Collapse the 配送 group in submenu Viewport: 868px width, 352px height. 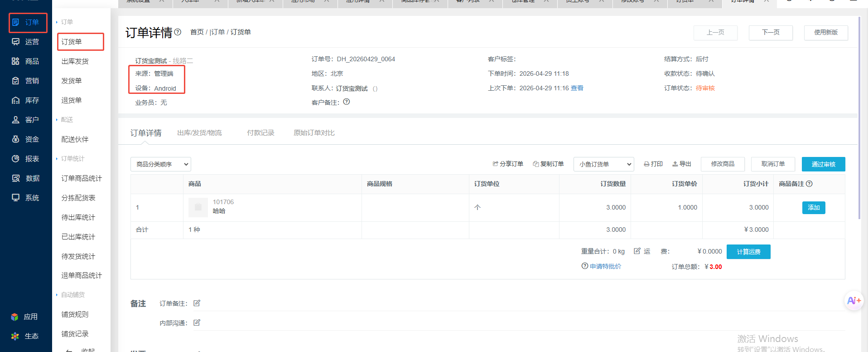tap(64, 120)
